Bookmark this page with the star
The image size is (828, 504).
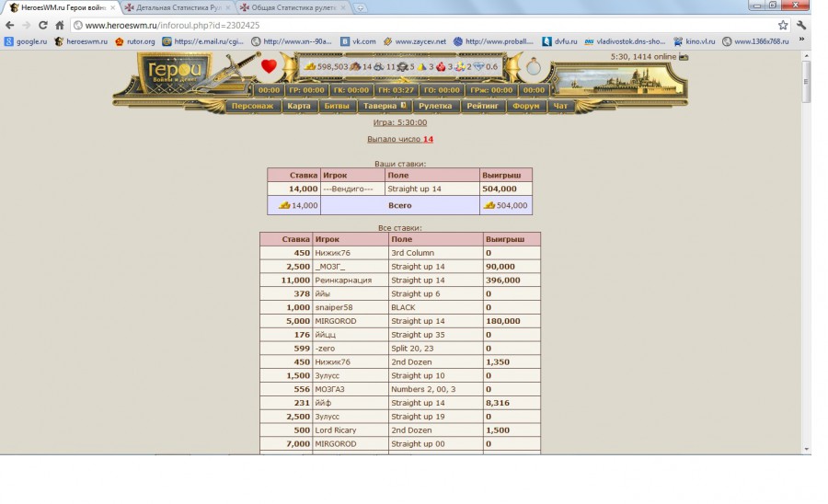click(x=783, y=25)
